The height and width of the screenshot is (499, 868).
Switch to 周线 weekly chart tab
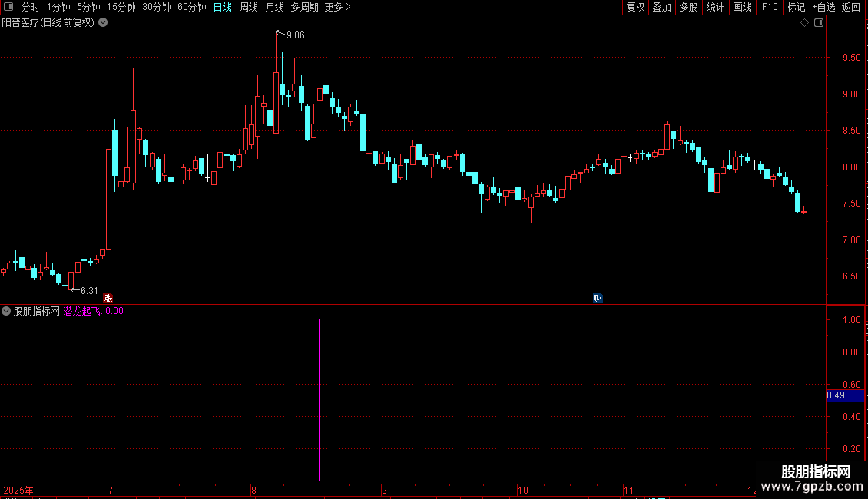tap(249, 7)
